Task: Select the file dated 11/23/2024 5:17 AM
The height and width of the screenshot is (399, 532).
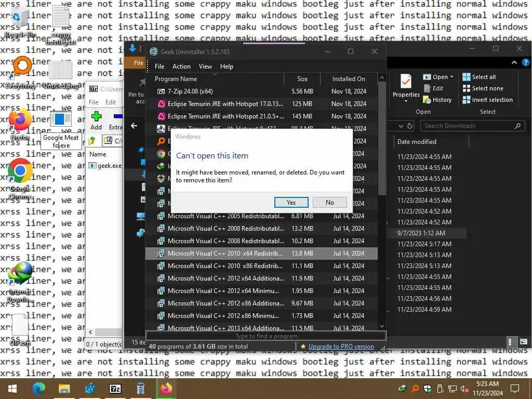Action: pos(427,244)
